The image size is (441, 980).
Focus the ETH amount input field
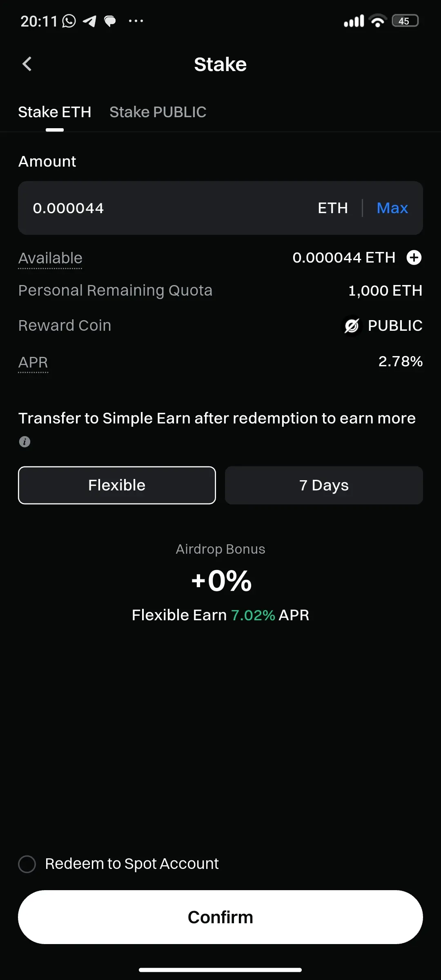(x=163, y=208)
